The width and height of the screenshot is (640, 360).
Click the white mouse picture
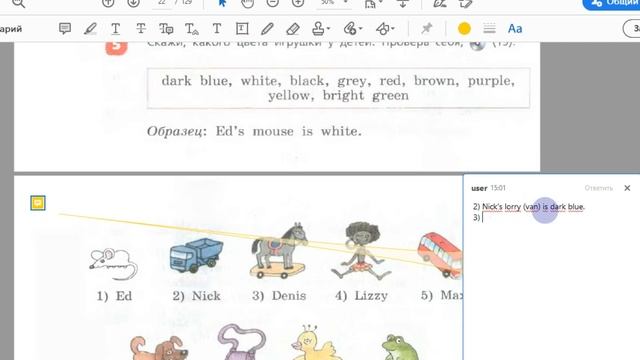click(113, 264)
